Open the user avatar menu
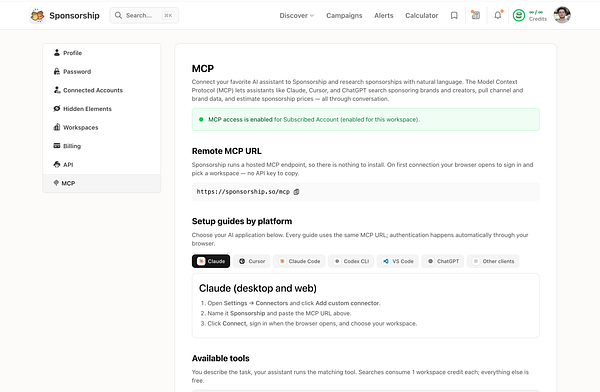 562,15
